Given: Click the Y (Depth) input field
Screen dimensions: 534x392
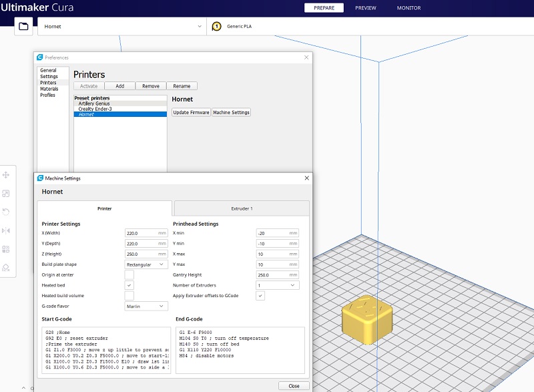Looking at the screenshot, I should (x=146, y=244).
